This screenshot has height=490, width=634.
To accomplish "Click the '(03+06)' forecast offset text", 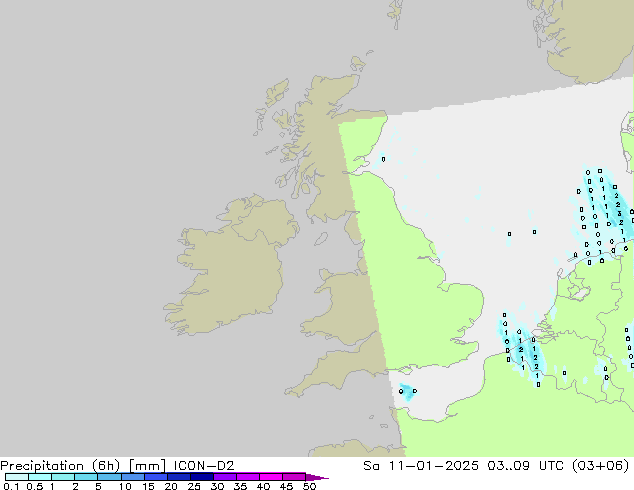I will (x=600, y=466).
